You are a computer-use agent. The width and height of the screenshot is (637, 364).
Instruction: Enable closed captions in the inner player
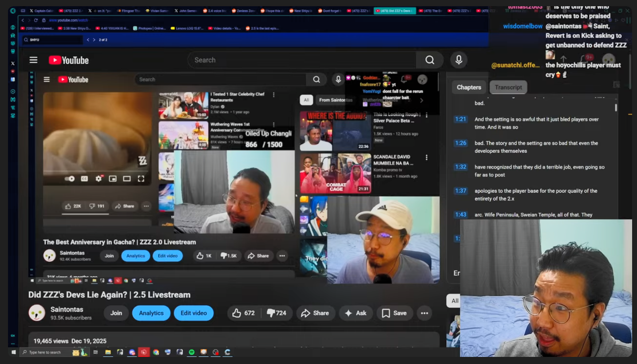84,179
